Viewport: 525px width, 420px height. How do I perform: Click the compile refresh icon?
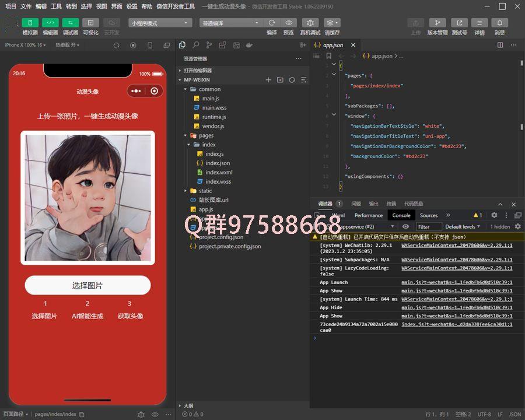click(x=271, y=23)
